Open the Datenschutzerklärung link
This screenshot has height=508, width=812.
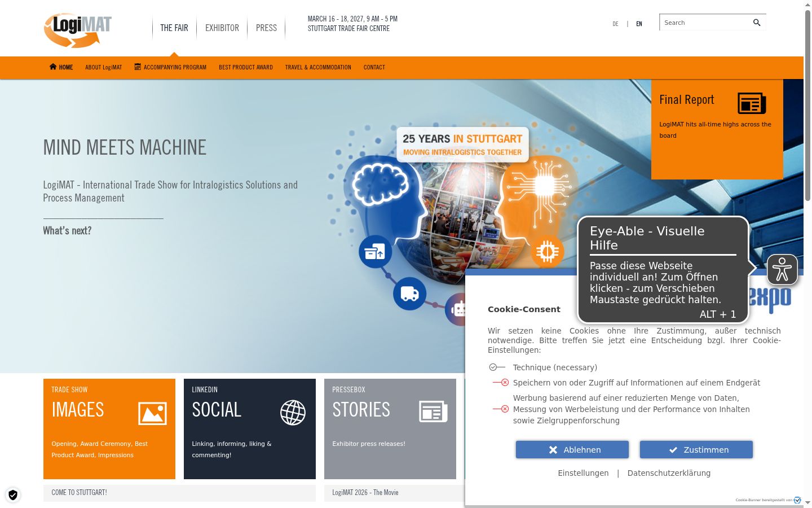[x=669, y=473]
